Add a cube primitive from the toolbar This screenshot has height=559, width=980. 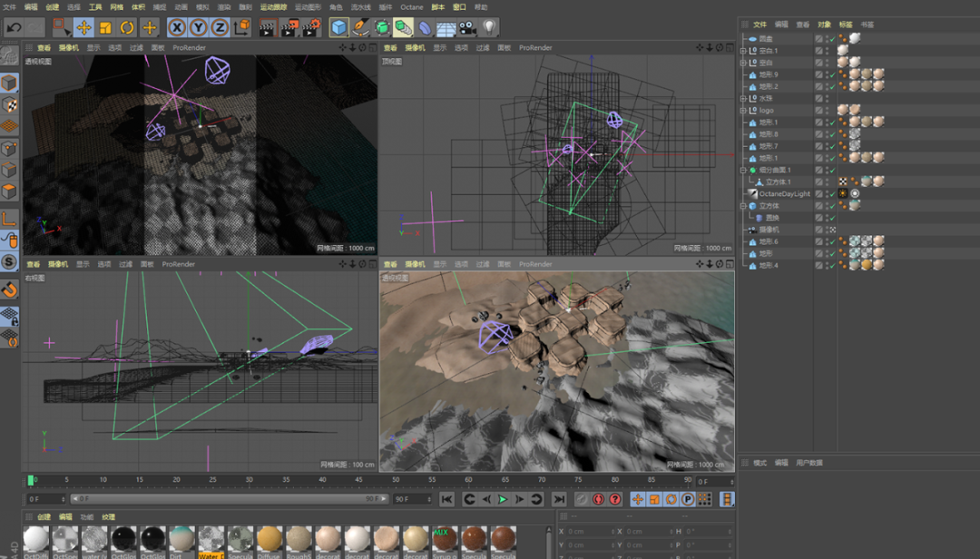point(338,27)
